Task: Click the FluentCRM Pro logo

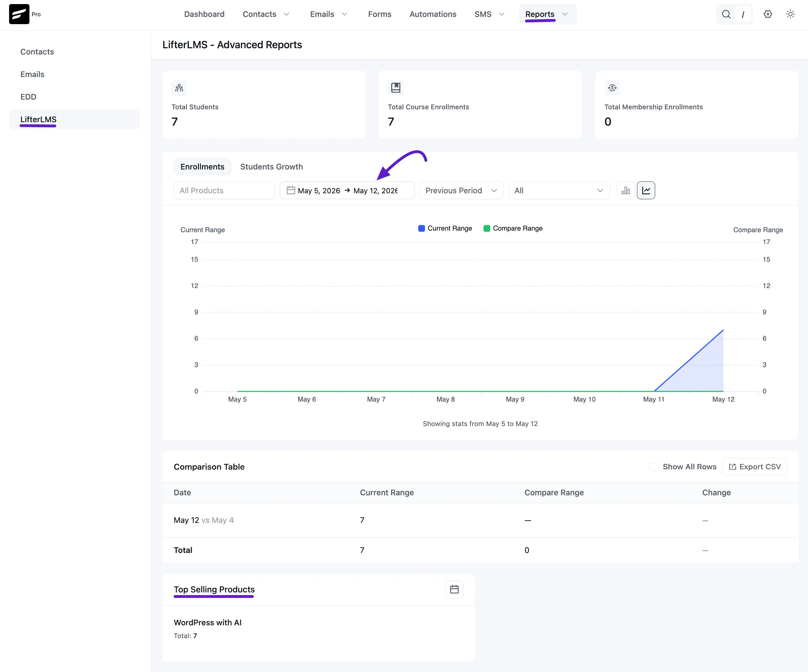Action: [x=19, y=14]
